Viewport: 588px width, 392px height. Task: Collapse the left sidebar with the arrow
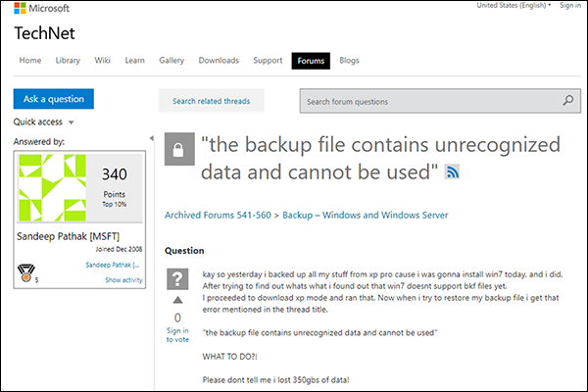click(151, 138)
